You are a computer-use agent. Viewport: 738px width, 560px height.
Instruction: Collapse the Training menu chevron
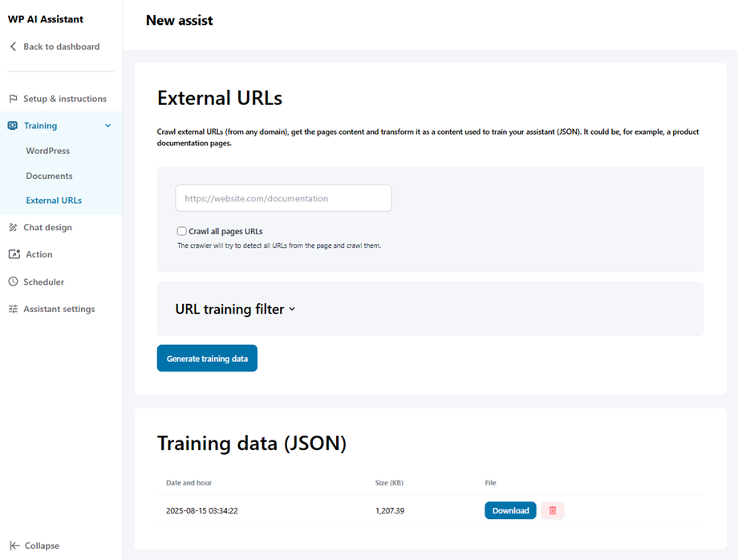pyautogui.click(x=108, y=126)
